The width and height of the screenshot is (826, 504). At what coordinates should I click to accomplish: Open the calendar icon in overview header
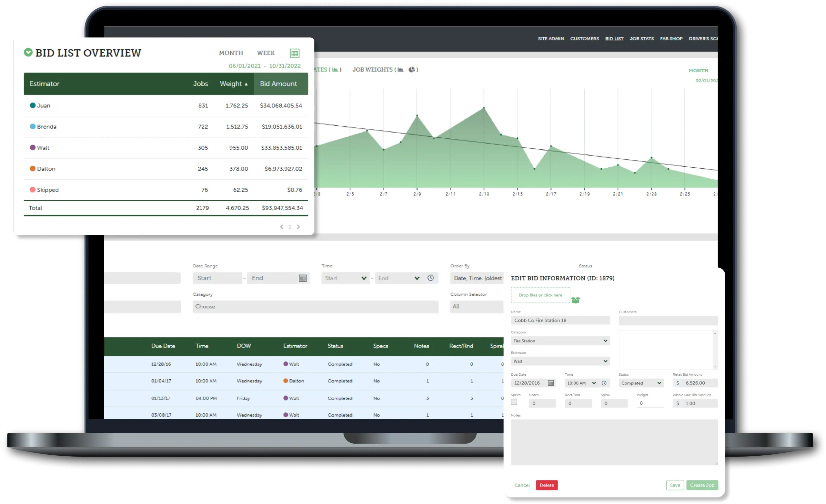click(x=294, y=53)
